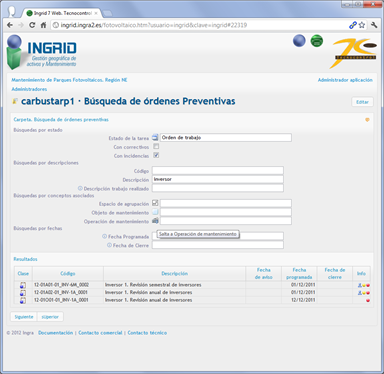Click Mantenimiento de Parques Fotovoltaicos breadcrumb
Viewport: 384px width, 374px height.
(x=69, y=80)
